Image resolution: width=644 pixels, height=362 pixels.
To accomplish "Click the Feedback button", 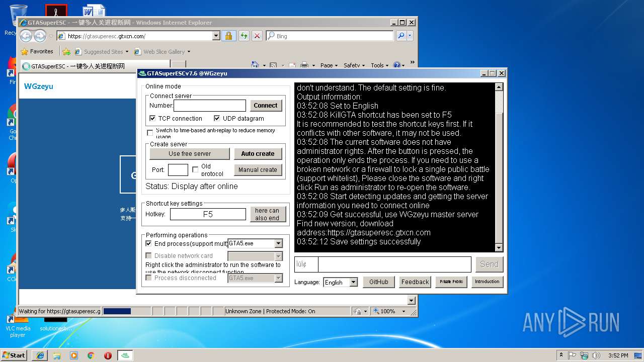I will coord(415,282).
